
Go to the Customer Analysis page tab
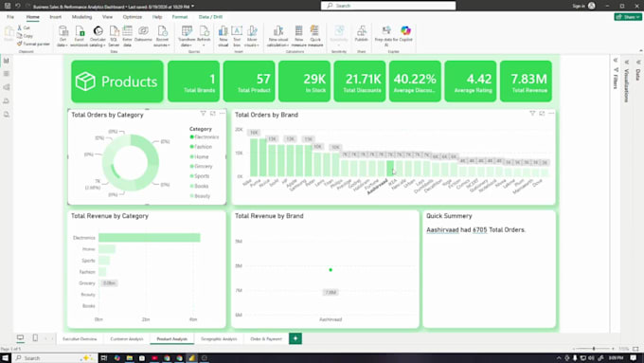(x=127, y=338)
